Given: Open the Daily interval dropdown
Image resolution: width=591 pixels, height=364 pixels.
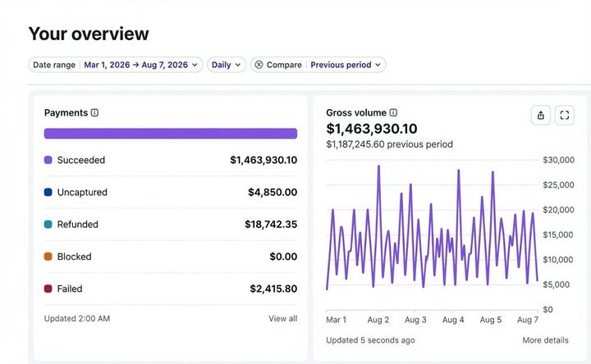Looking at the screenshot, I should [x=227, y=65].
